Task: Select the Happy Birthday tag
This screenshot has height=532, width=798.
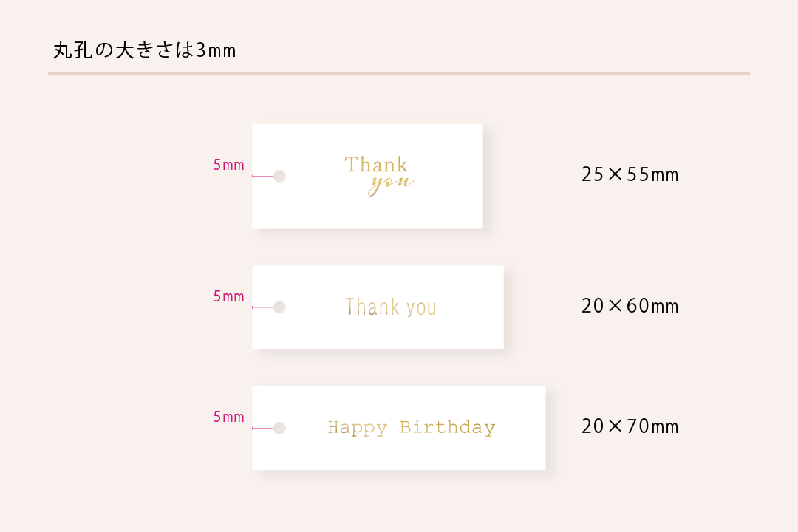Action: (x=399, y=428)
